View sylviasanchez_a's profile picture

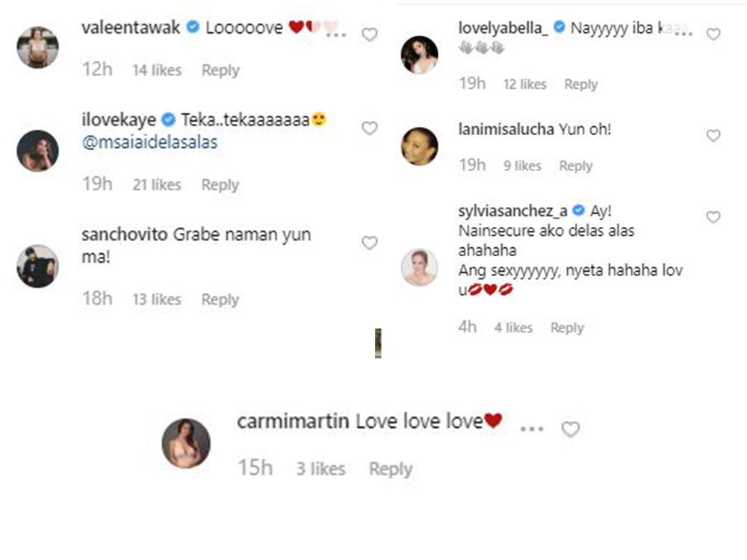(x=419, y=267)
